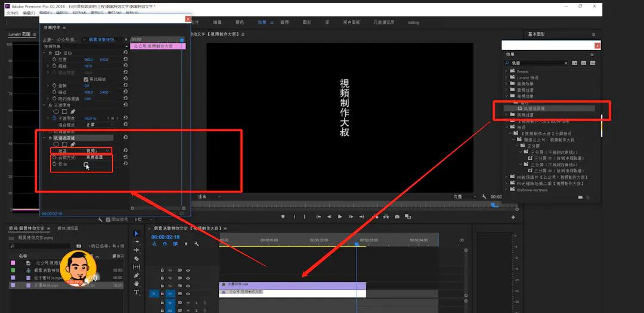Image resolution: width=644 pixels, height=313 pixels.
Task: Select the Razor tool in timeline toolbox
Action: 137,258
